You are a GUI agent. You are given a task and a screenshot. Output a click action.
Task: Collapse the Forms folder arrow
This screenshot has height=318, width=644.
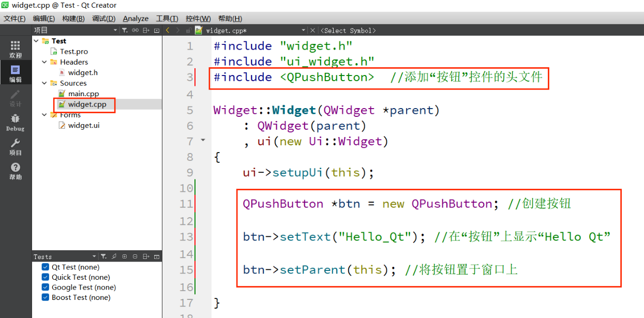(44, 115)
